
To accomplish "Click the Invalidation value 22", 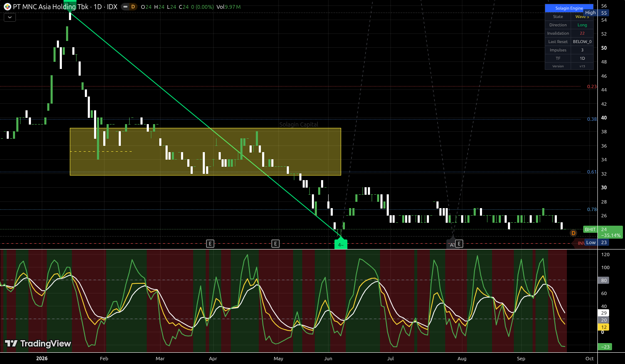I will 582,33.
